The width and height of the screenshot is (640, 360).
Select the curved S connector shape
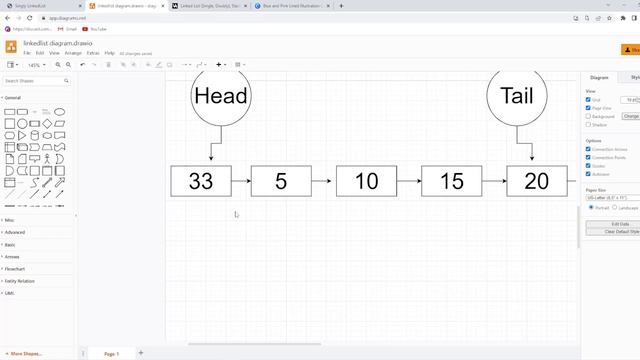(35, 182)
